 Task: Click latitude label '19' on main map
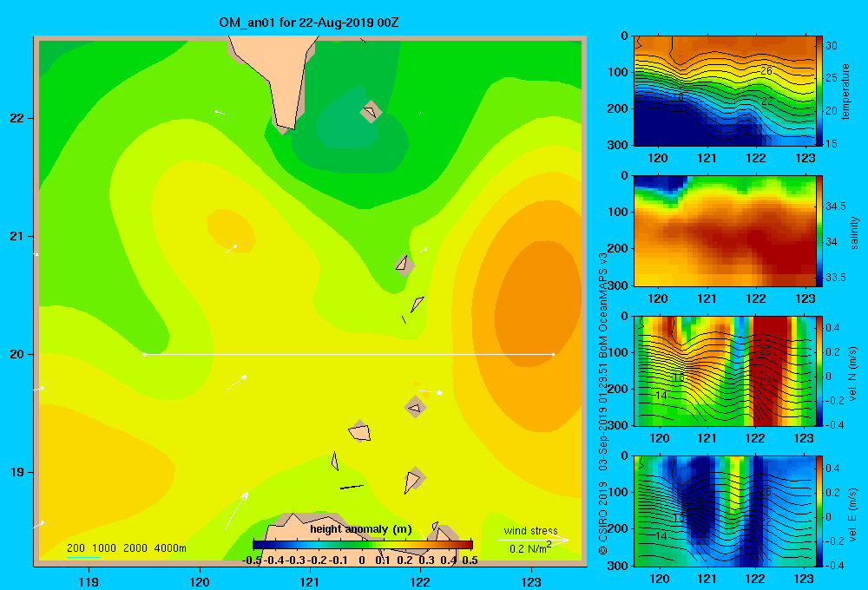coord(17,472)
